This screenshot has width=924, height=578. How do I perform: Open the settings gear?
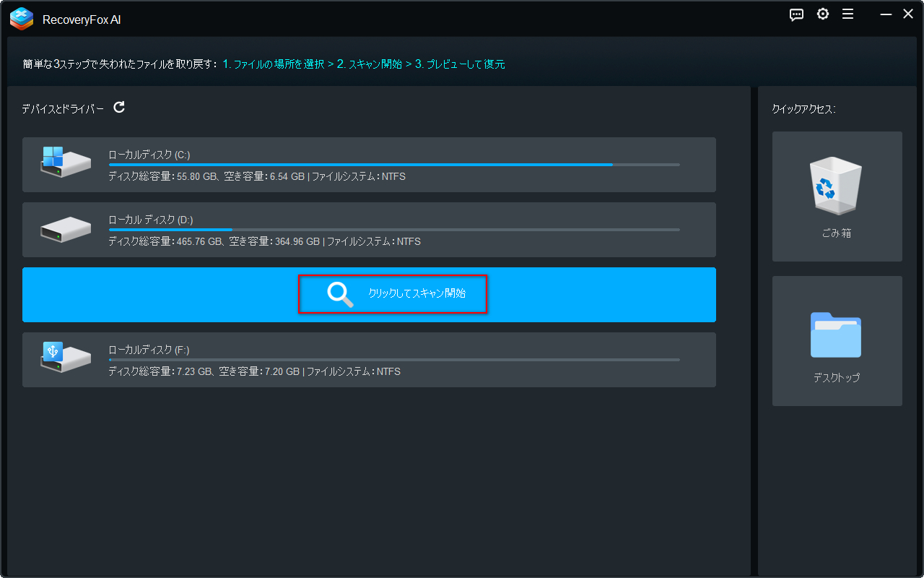point(822,14)
